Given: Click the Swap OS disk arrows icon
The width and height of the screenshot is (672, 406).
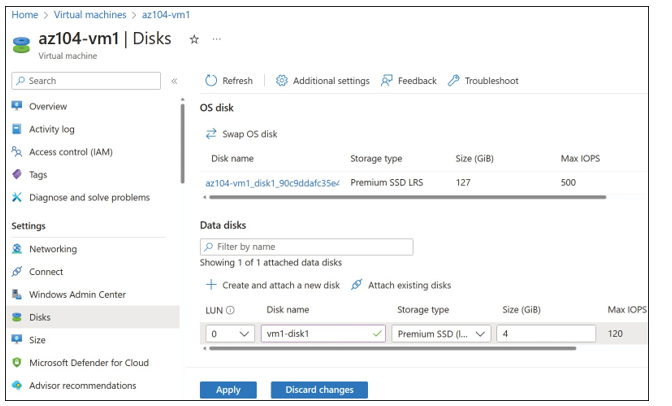Looking at the screenshot, I should click(211, 134).
